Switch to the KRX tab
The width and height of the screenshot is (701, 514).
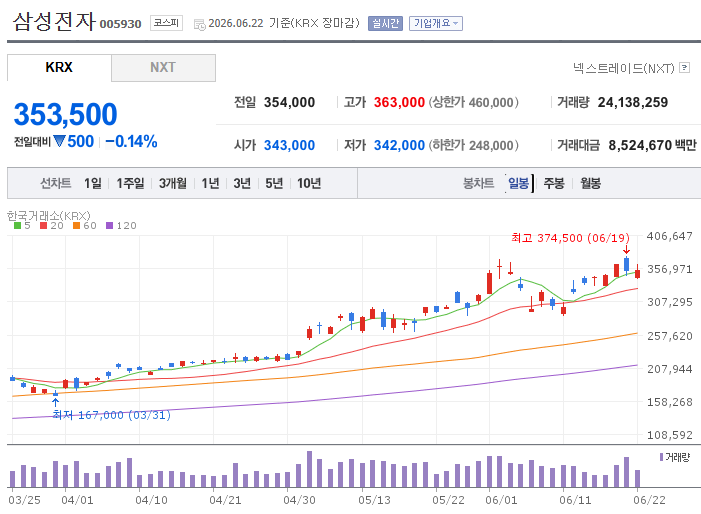(59, 67)
